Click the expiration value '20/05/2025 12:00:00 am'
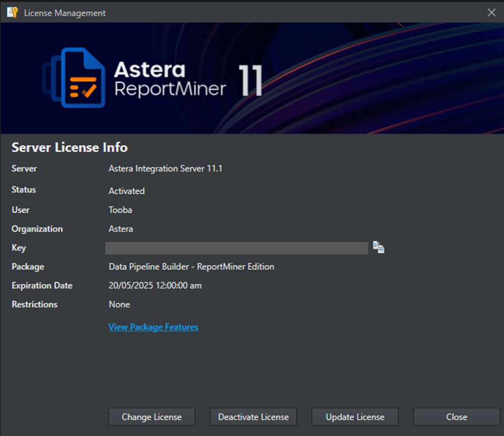504x436 pixels. (155, 285)
